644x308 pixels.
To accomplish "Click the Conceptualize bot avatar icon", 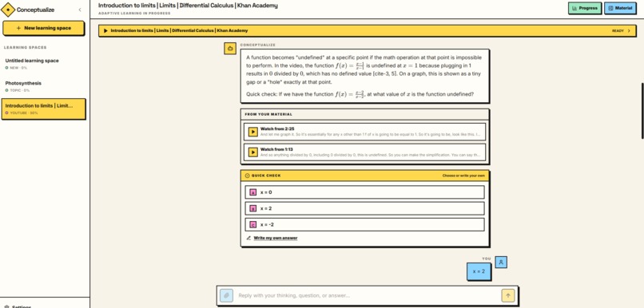I will coord(230,49).
